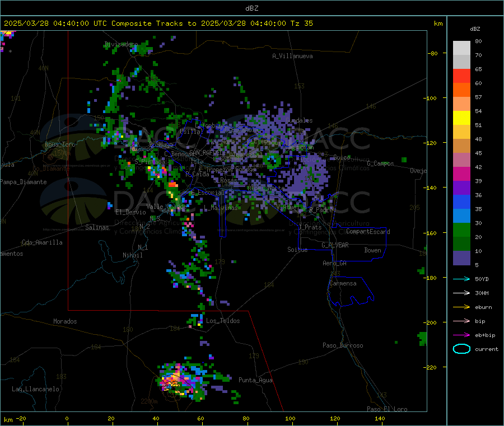
Task: Click the 'Los_Toldos' map label
Action: click(223, 321)
